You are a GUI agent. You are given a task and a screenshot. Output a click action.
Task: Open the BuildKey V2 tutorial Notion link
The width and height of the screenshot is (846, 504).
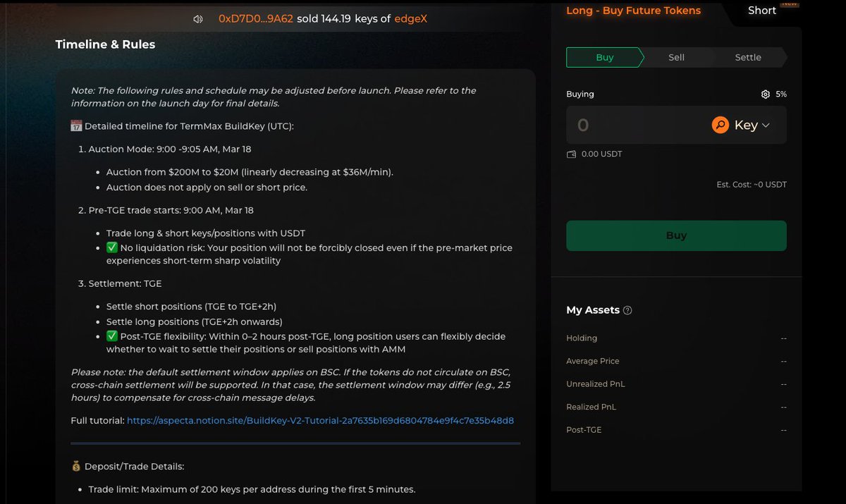point(320,421)
